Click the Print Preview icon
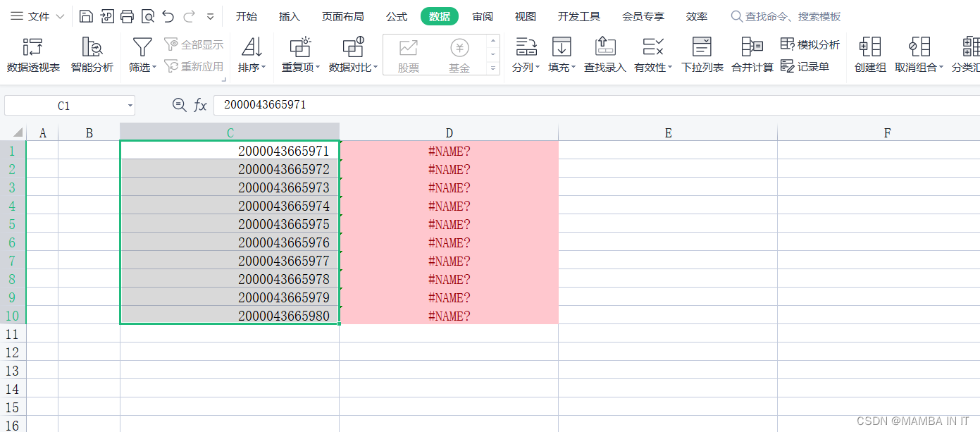This screenshot has height=432, width=980. pos(147,16)
